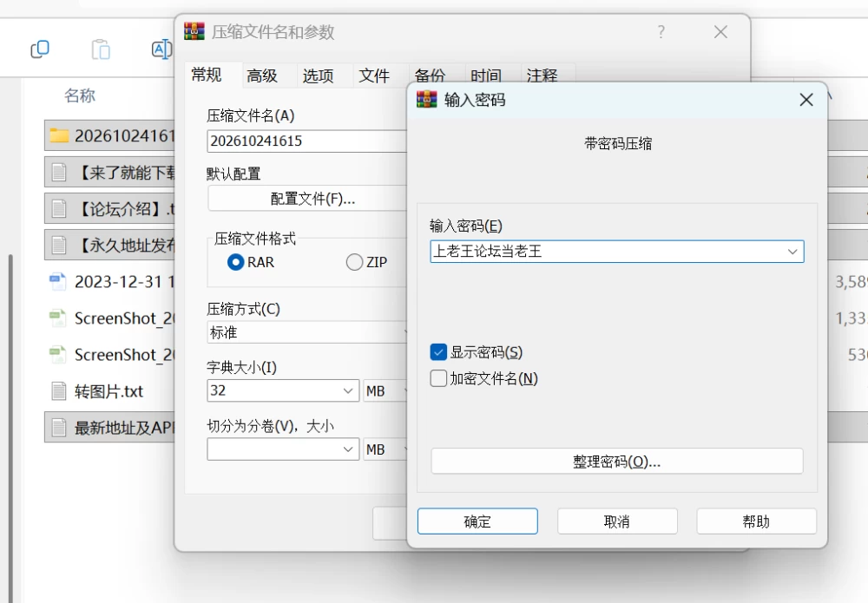
Task: Switch to the 高级 tab
Action: click(x=262, y=75)
